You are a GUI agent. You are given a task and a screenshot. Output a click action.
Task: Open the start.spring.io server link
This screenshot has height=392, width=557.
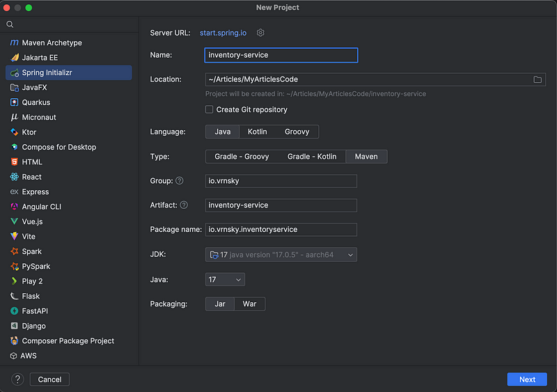[223, 33]
